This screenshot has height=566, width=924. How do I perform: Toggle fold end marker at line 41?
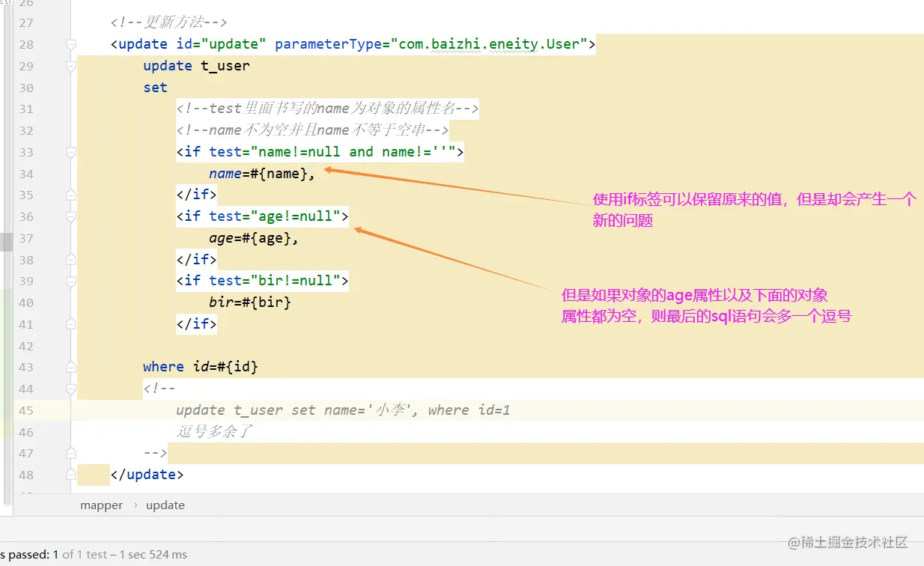click(71, 324)
